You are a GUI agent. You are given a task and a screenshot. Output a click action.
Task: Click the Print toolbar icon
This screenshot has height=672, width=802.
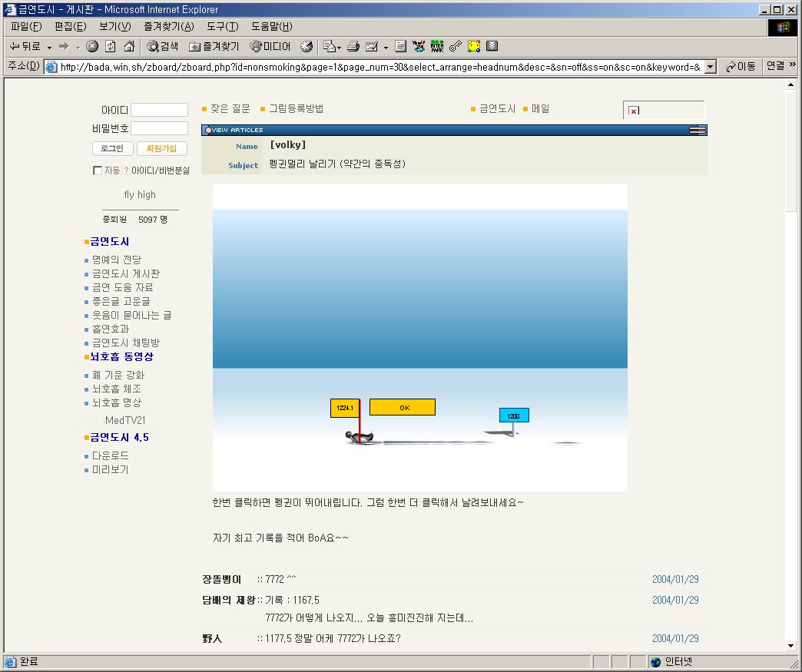[353, 46]
